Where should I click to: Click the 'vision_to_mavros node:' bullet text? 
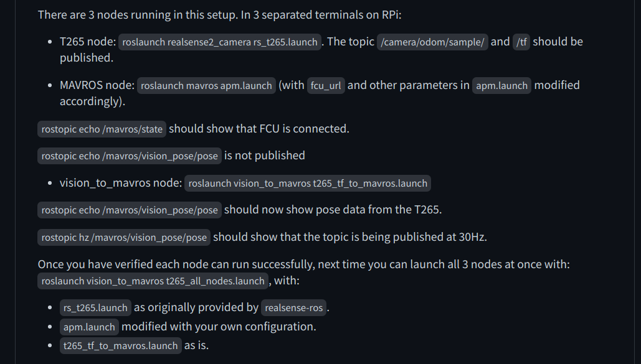(x=121, y=183)
